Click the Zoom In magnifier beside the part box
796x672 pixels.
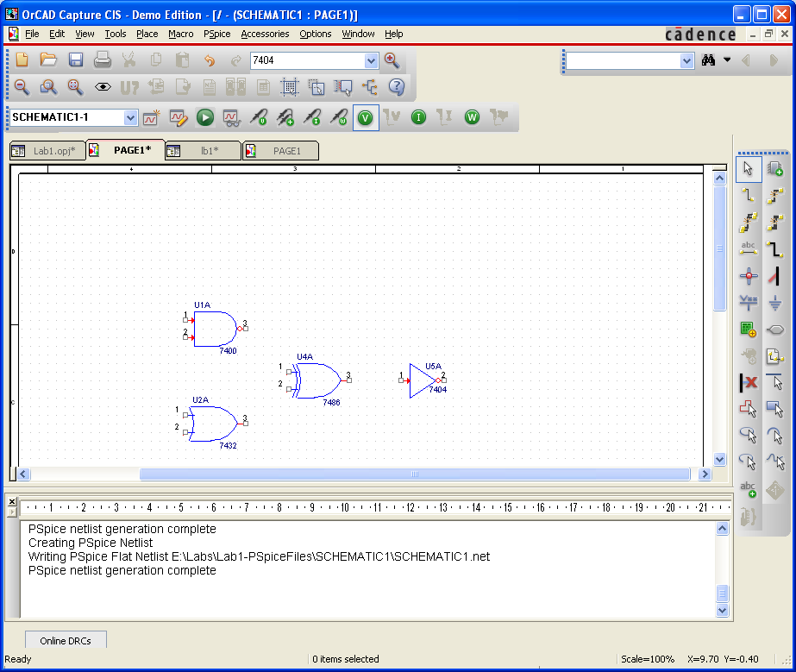(392, 60)
